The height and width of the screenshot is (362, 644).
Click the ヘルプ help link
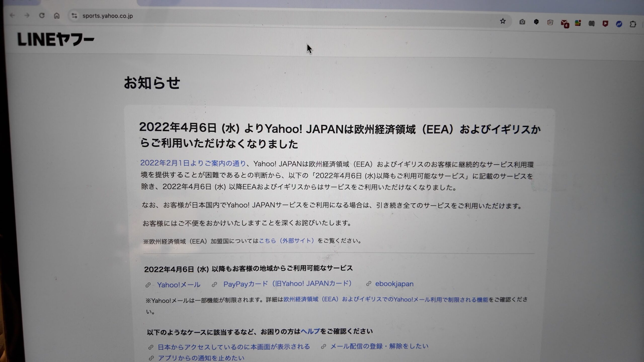pos(310,331)
